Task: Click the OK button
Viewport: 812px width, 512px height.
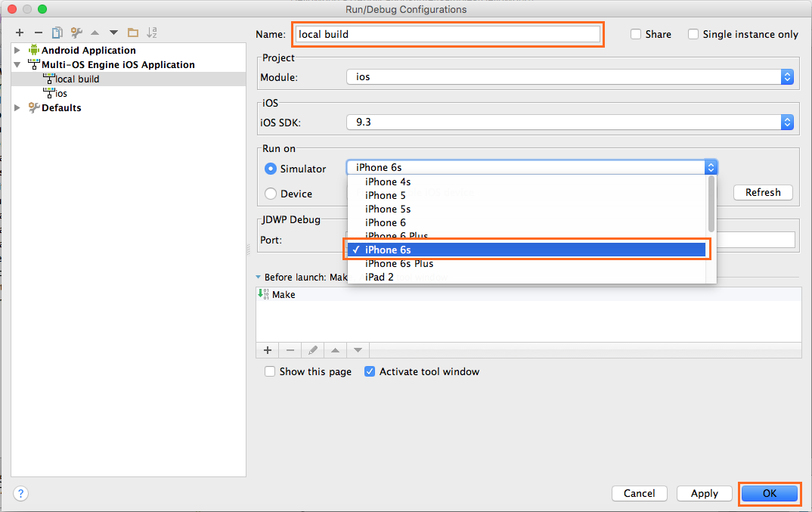Action: click(x=770, y=493)
